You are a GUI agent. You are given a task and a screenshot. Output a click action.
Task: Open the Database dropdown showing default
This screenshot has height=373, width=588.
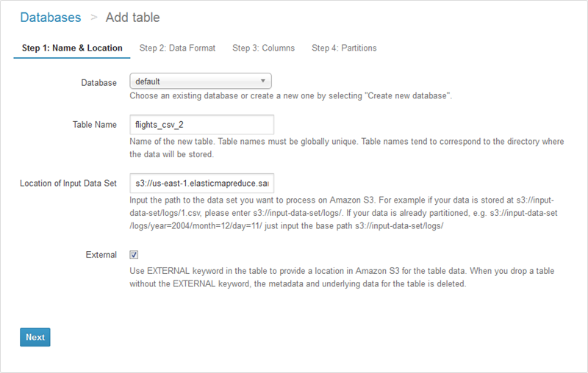tap(201, 82)
